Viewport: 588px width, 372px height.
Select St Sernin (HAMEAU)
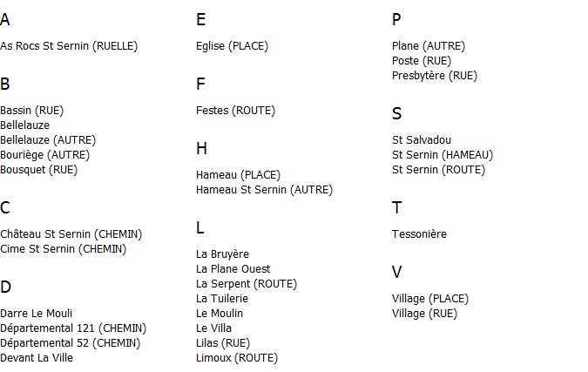443,155
